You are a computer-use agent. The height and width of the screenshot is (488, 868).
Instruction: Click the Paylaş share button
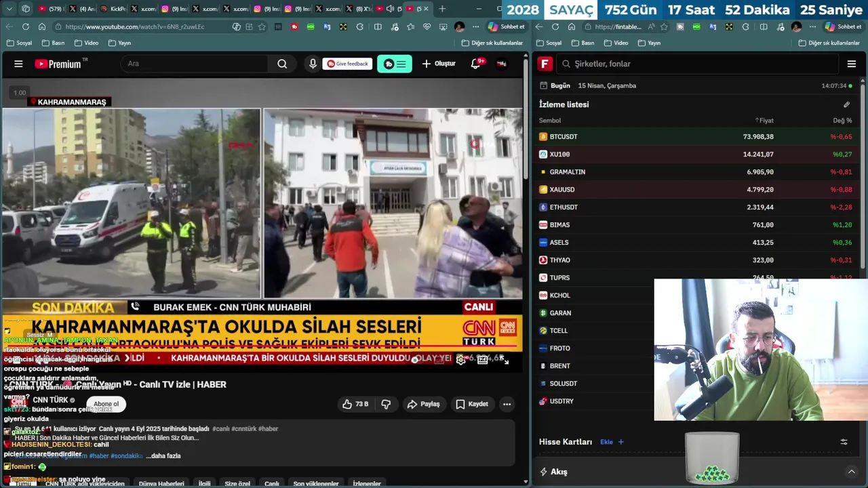424,404
